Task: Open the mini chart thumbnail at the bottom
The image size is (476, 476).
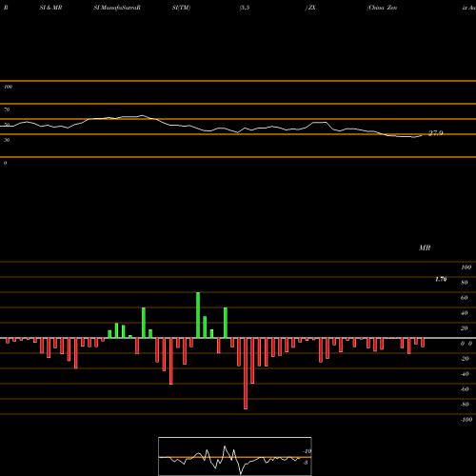Action: pos(235,456)
